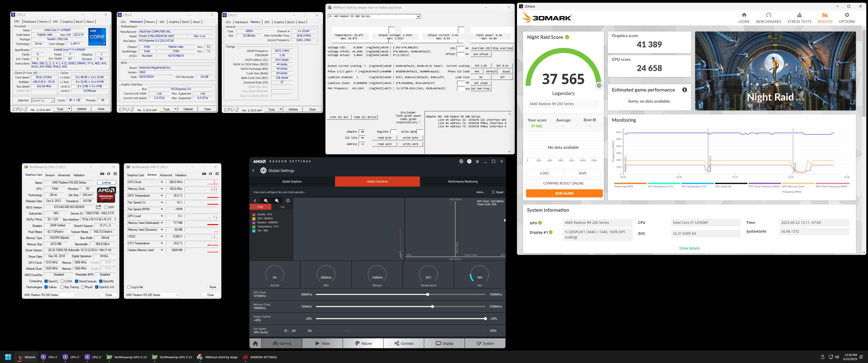Open the Fan Speed (RPM) sensor dropdown
The image size is (868, 363).
[x=161, y=209]
